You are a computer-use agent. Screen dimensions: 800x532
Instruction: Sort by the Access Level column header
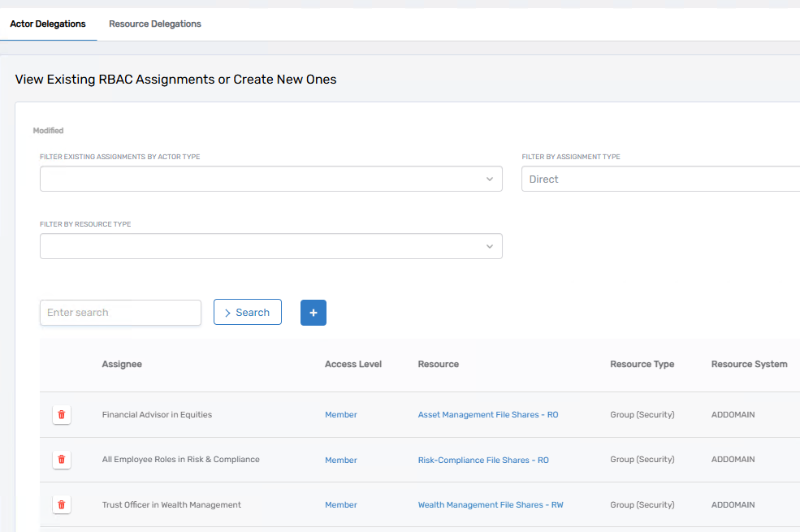[353, 364]
